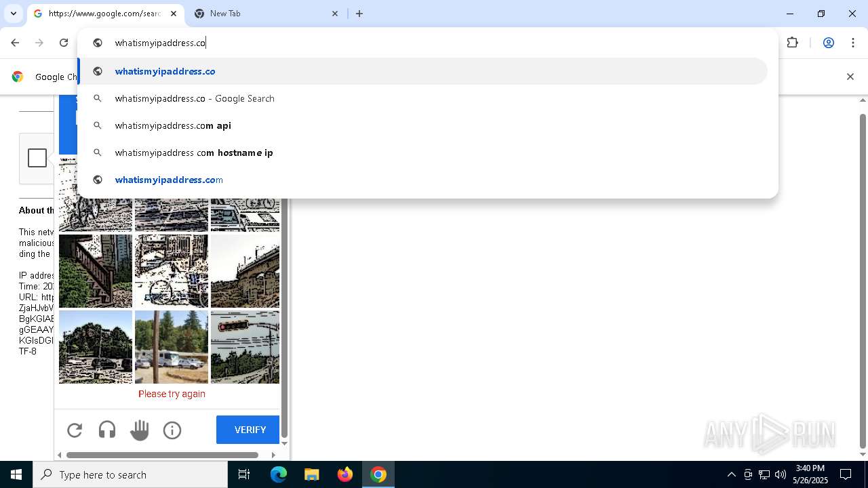The width and height of the screenshot is (868, 488).
Task: Open captcha help info icon
Action: 172,430
